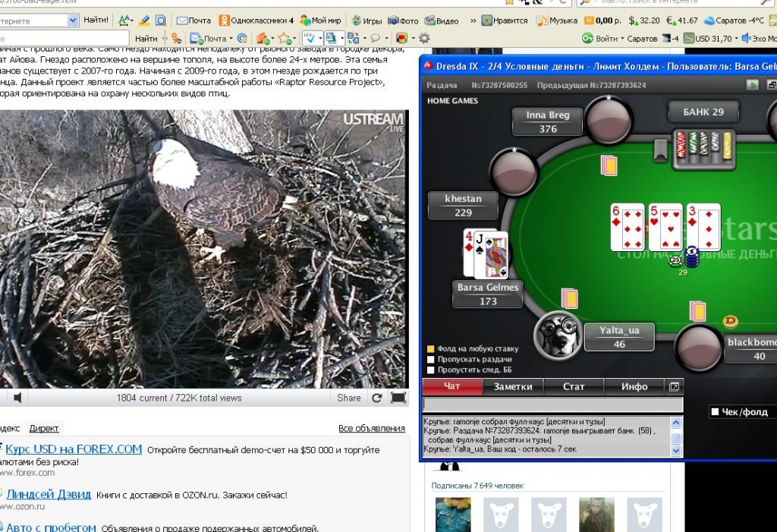Click the green replay hand button in poker window
Viewport: 777px width, 532px height.
(752, 85)
